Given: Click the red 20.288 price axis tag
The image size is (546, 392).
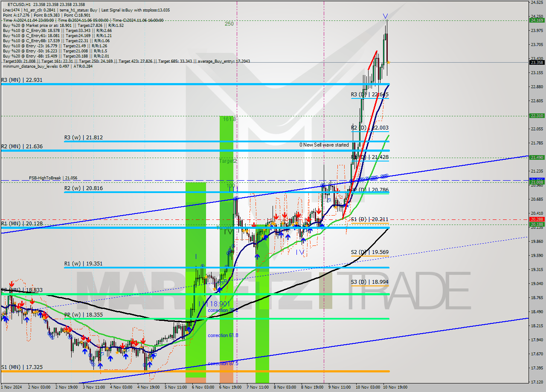Looking at the screenshot, I should coord(537,219).
